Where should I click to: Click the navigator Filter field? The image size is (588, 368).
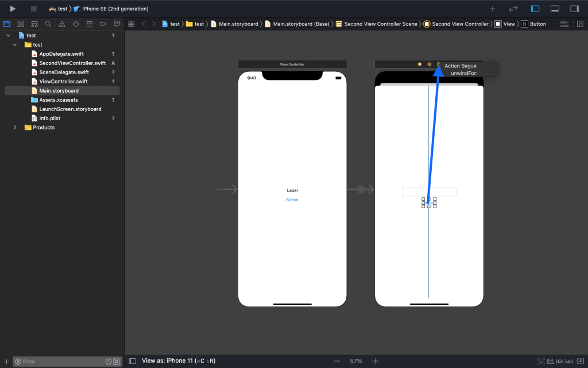(62, 362)
